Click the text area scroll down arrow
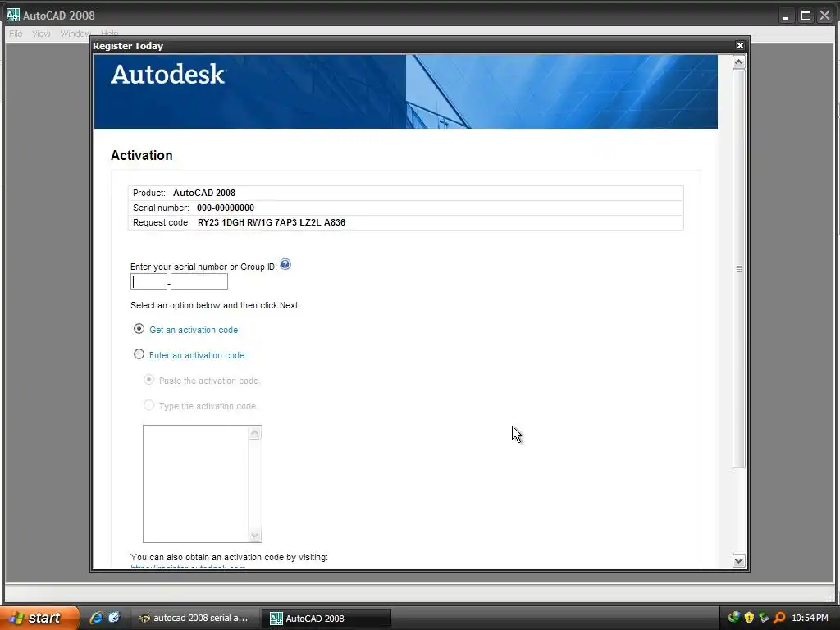840x630 pixels. click(255, 535)
